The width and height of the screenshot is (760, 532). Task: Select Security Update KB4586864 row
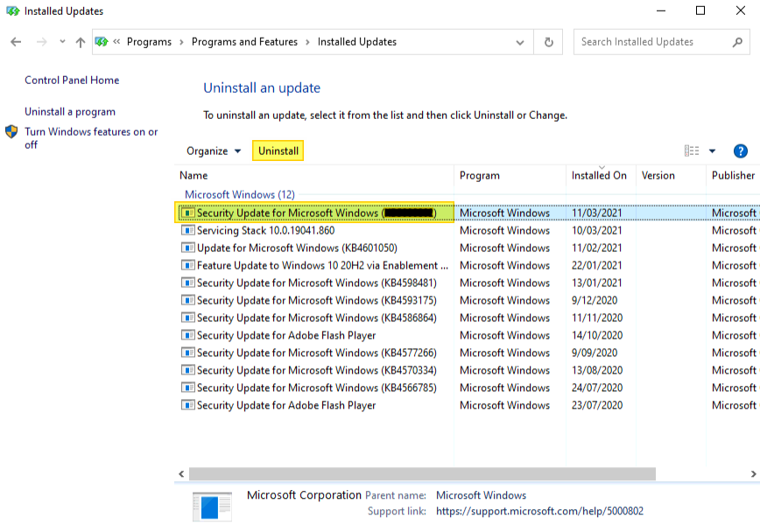468,318
